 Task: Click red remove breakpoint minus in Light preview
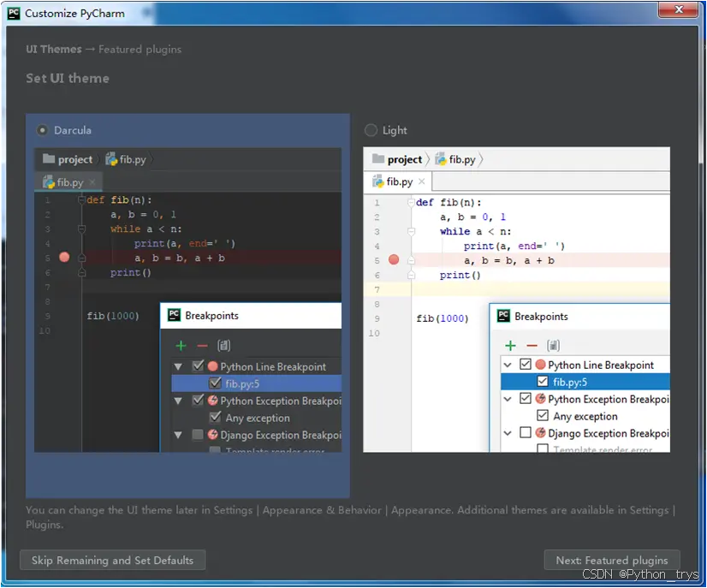(x=532, y=346)
